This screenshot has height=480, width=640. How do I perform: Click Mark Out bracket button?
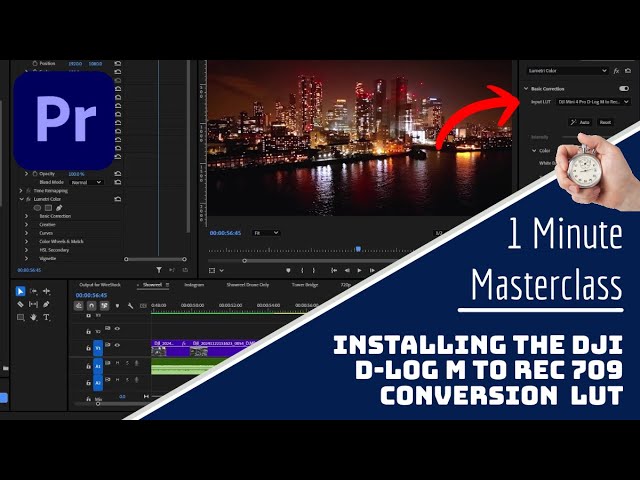click(x=313, y=270)
